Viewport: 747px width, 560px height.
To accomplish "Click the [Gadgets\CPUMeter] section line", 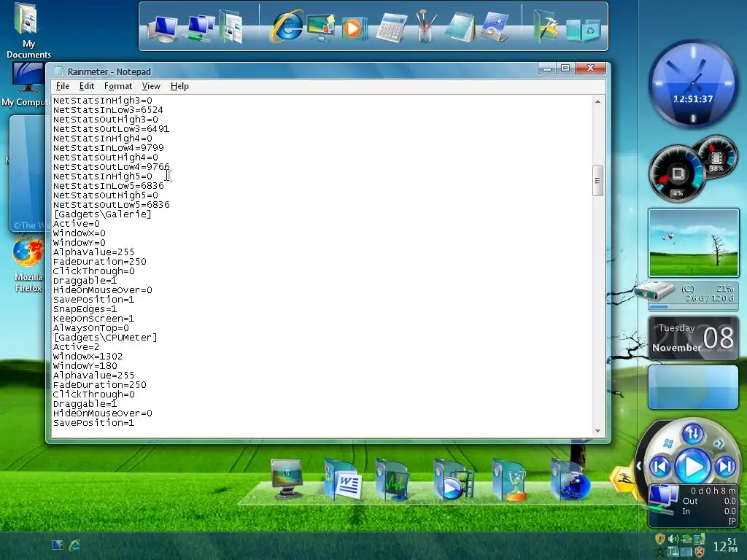I will [105, 338].
